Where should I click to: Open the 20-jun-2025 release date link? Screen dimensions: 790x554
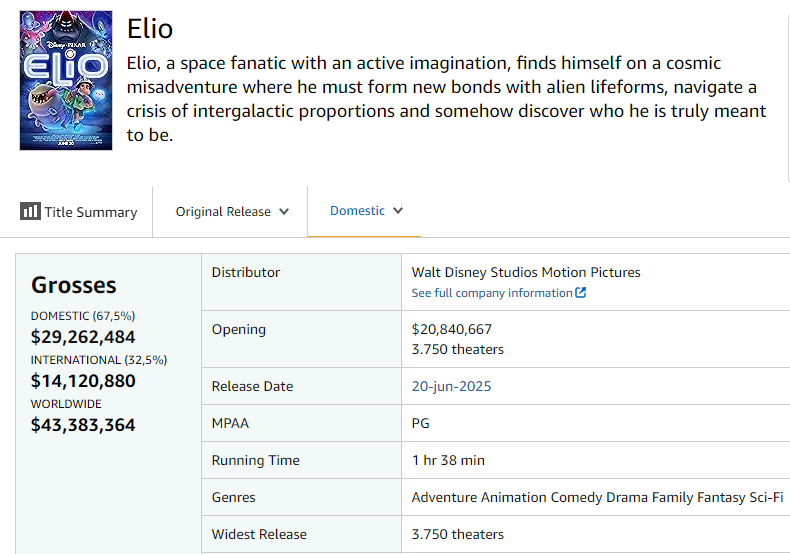pyautogui.click(x=451, y=386)
